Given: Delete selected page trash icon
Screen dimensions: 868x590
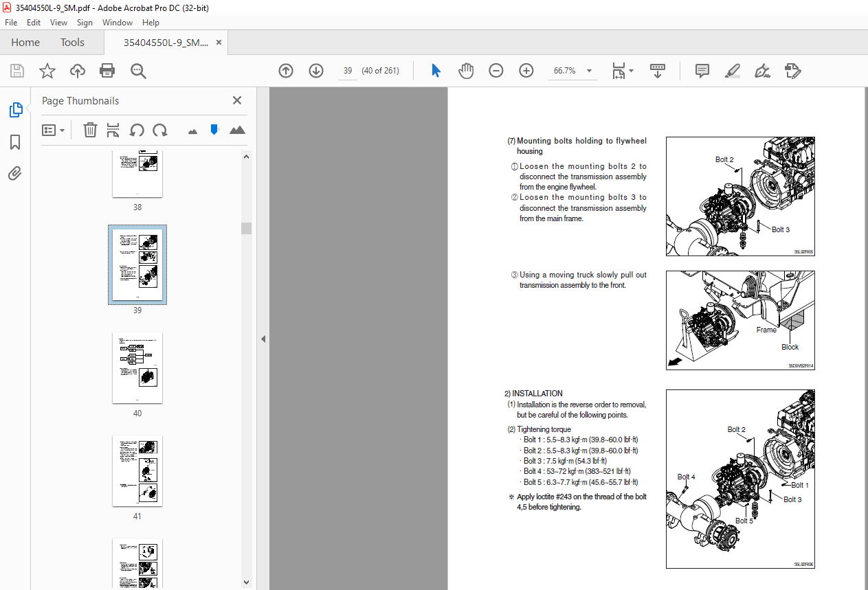Looking at the screenshot, I should [x=90, y=130].
